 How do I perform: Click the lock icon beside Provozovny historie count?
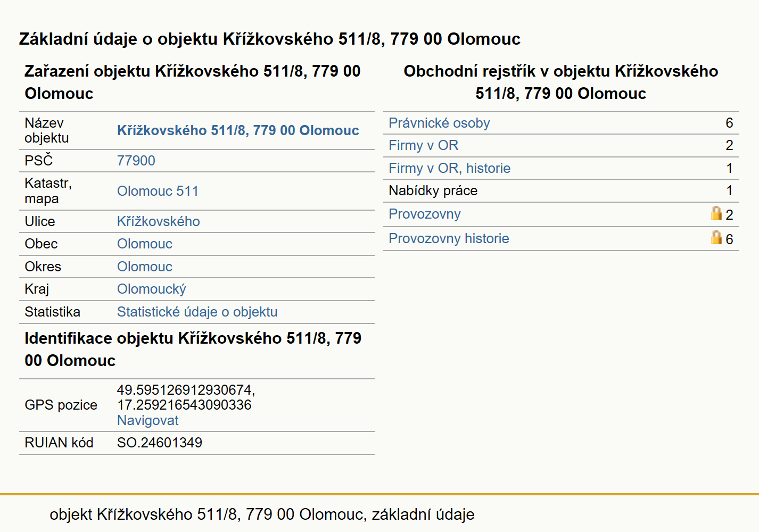coord(716,238)
